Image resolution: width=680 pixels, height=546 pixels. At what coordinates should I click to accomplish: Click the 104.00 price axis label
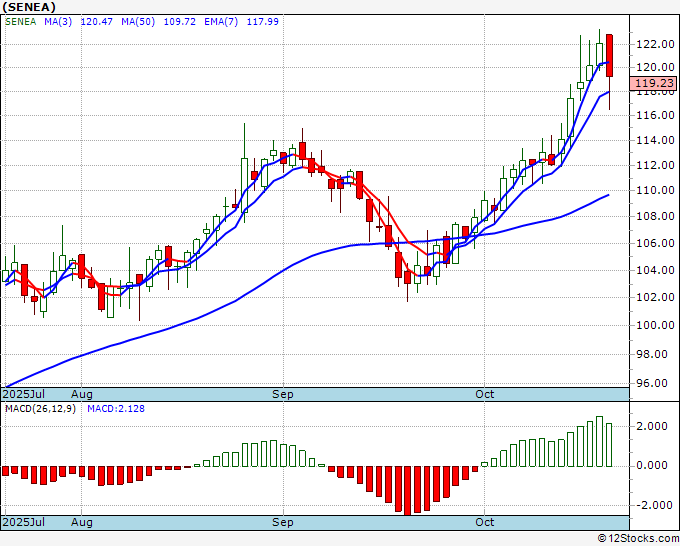click(x=655, y=270)
